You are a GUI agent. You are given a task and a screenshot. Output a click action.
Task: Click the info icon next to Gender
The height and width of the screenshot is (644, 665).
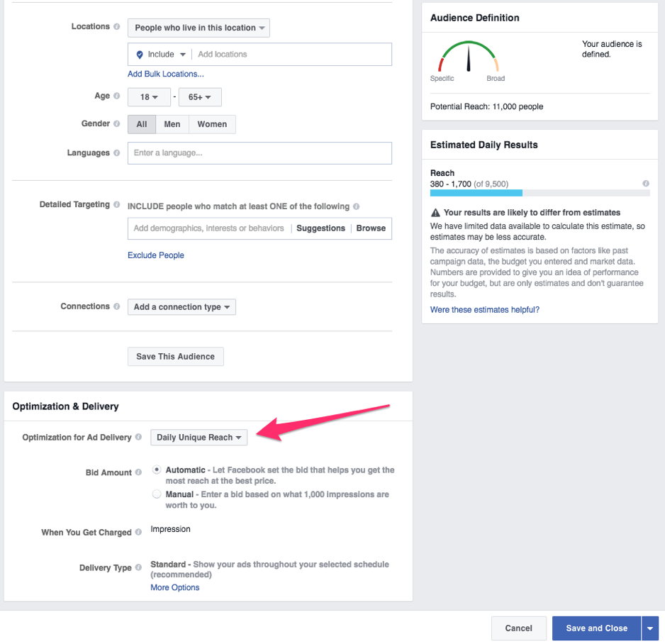pos(117,123)
